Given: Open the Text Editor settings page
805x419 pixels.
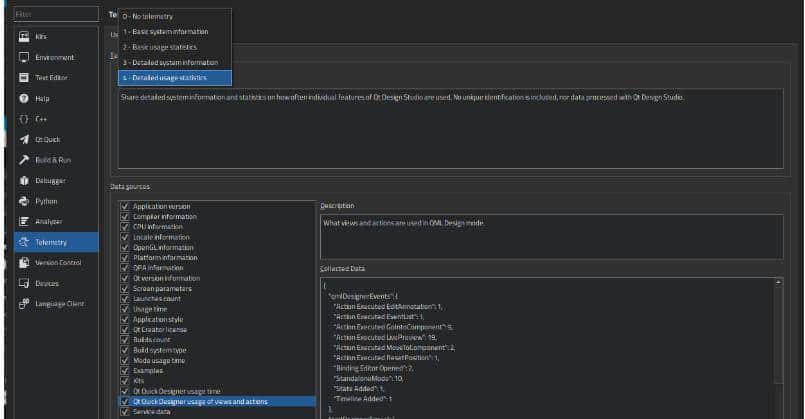Looking at the screenshot, I should pos(56,78).
